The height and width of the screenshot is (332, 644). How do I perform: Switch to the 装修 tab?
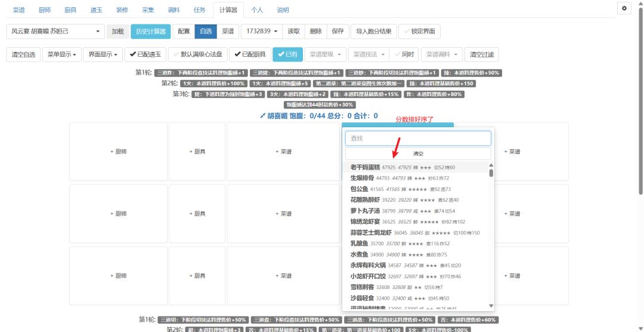pyautogui.click(x=122, y=10)
